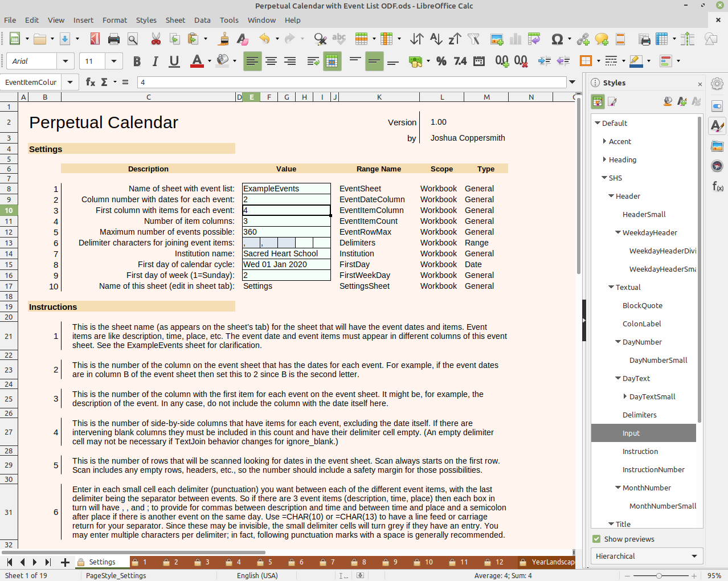Click the Sort Ascending icon
The image size is (728, 581).
coord(436,39)
